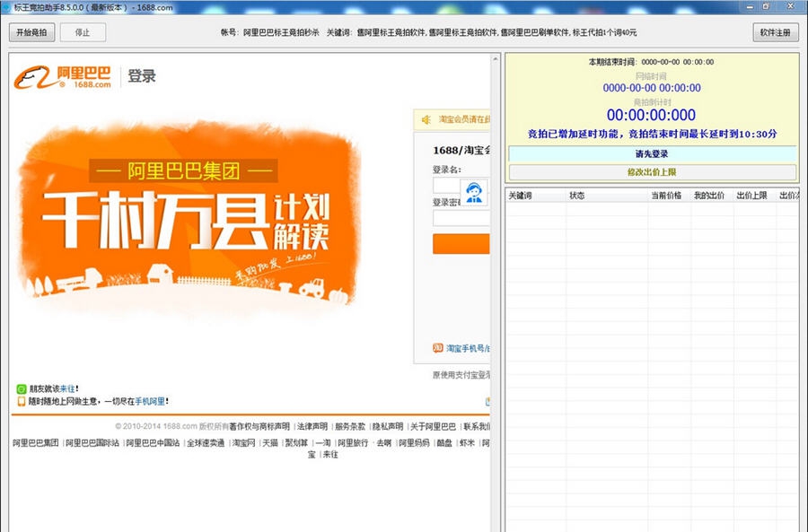Image resolution: width=808 pixels, height=532 pixels.
Task: Click the 修改出价上限 button
Action: coord(652,172)
